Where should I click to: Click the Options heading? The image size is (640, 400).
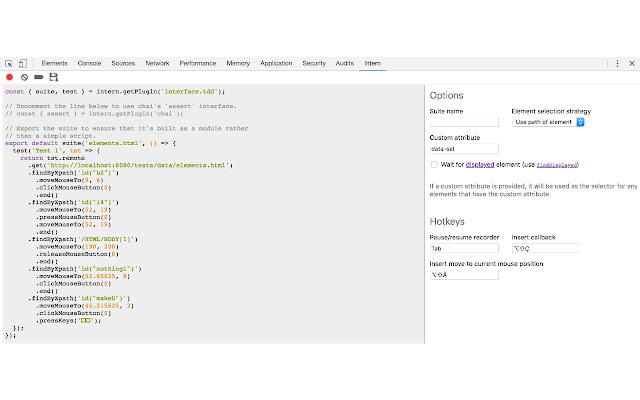(x=446, y=96)
